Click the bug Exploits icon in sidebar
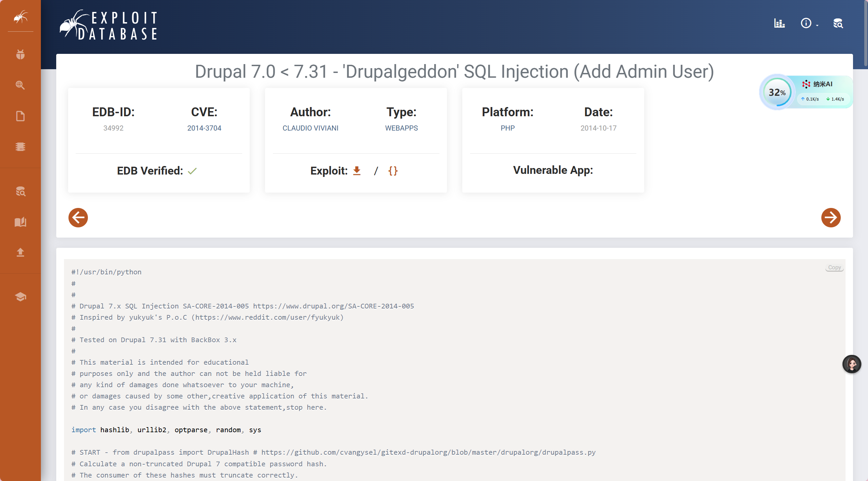 (x=20, y=54)
